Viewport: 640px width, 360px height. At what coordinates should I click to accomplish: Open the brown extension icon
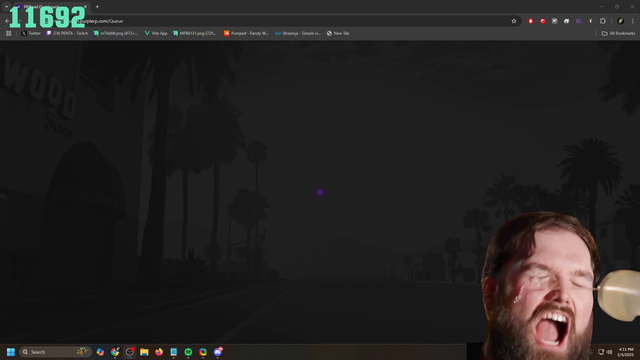(x=590, y=21)
